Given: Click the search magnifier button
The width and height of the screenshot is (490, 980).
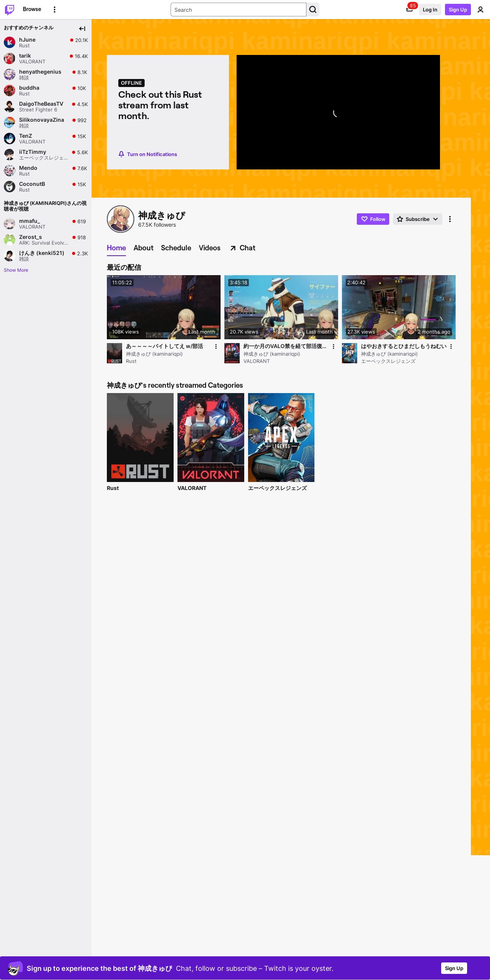Looking at the screenshot, I should tap(313, 10).
